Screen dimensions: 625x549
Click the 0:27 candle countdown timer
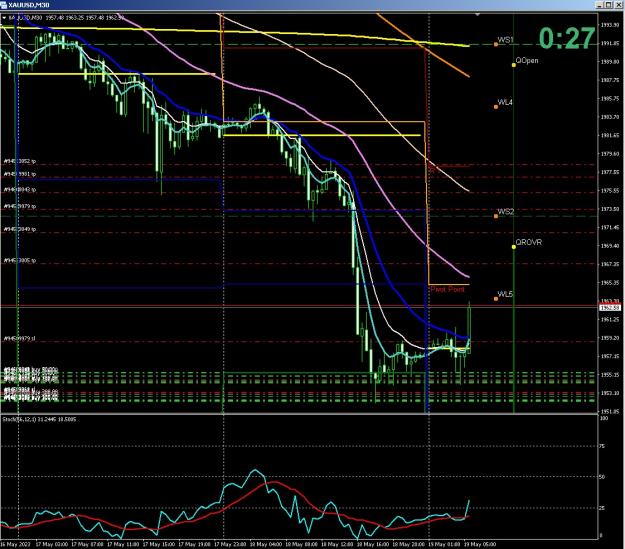(567, 38)
